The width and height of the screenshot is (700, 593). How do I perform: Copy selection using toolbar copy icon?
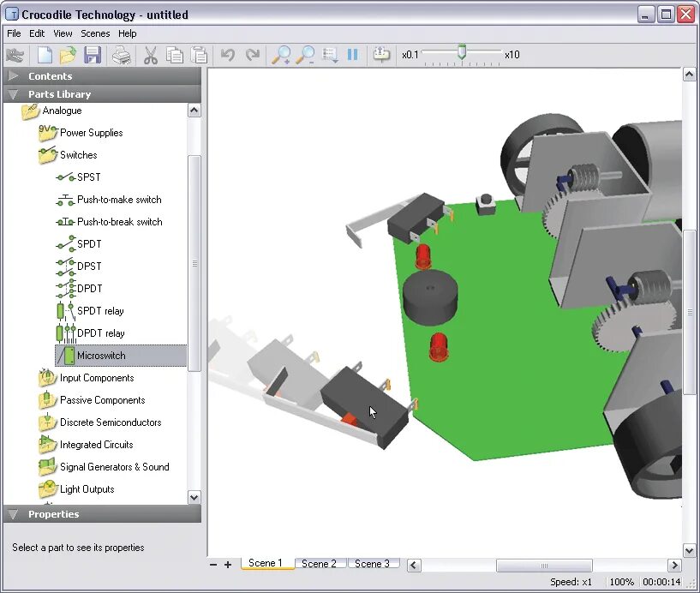[x=175, y=56]
